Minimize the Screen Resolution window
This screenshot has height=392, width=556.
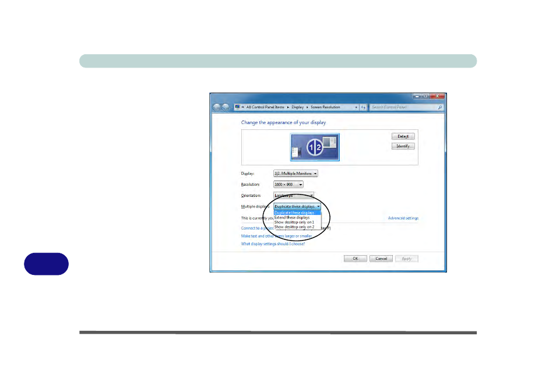point(417,96)
